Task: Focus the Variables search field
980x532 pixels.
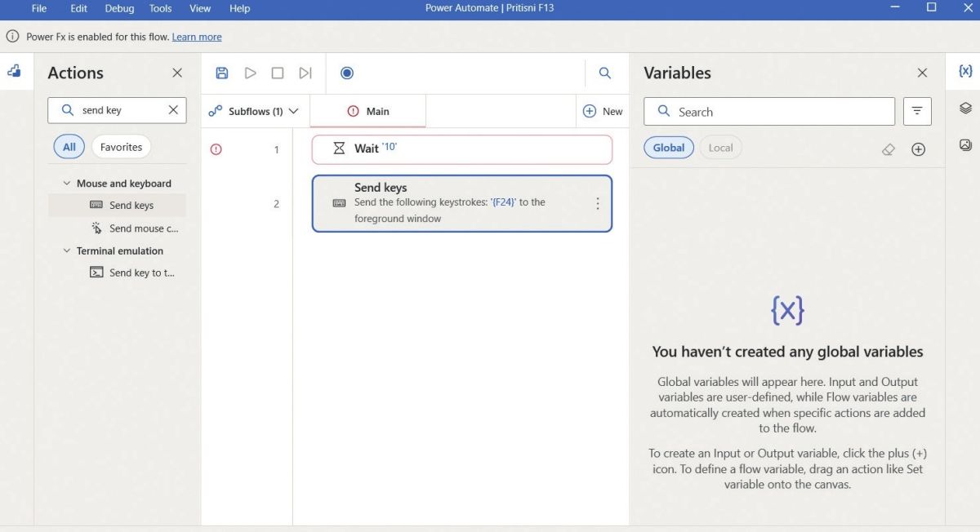Action: pyautogui.click(x=769, y=112)
